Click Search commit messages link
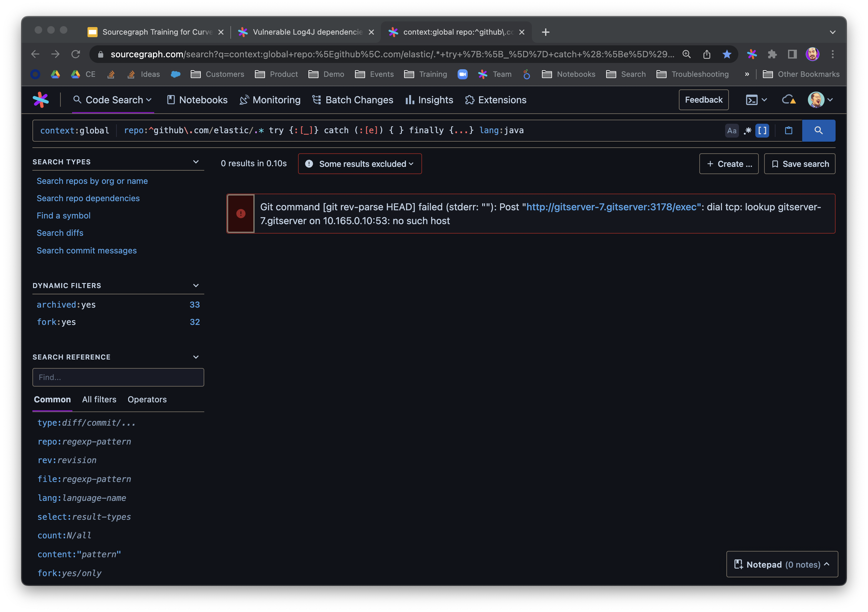Screen dimensions: 868x612 pyautogui.click(x=87, y=250)
